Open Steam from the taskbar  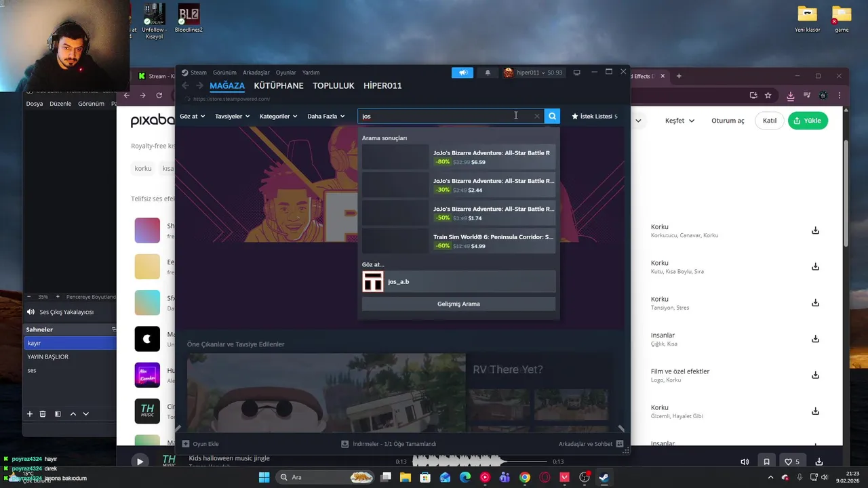604,477
